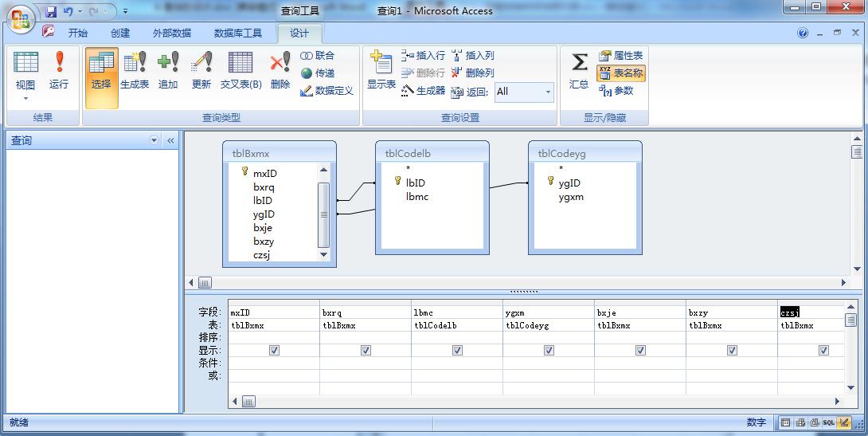Switch to SQL view in status bar
Screen dimensions: 868x436
[829, 422]
